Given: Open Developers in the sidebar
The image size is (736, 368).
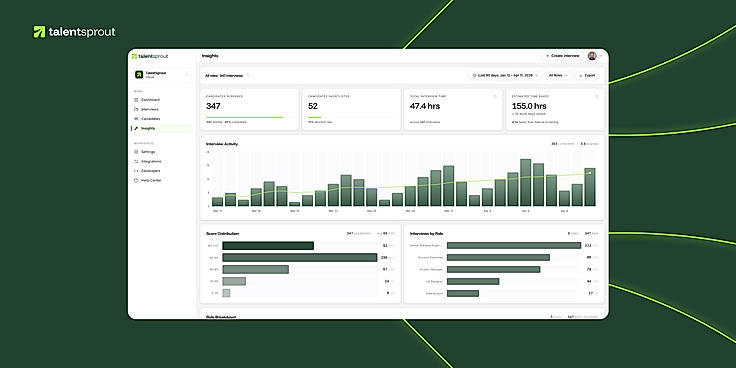Looking at the screenshot, I should click(162, 171).
